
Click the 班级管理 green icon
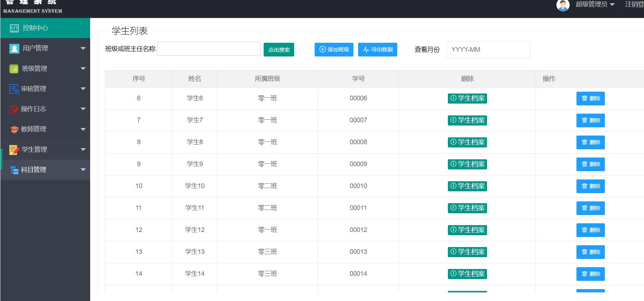(14, 69)
